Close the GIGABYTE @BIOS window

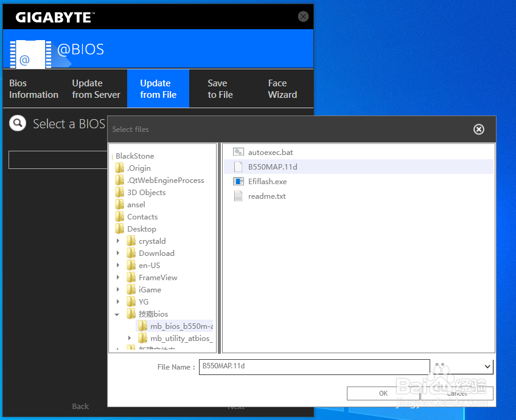pos(303,16)
